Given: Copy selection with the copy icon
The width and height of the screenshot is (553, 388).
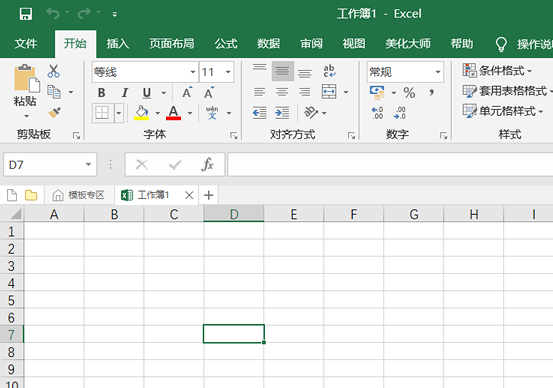Looking at the screenshot, I should tap(54, 92).
